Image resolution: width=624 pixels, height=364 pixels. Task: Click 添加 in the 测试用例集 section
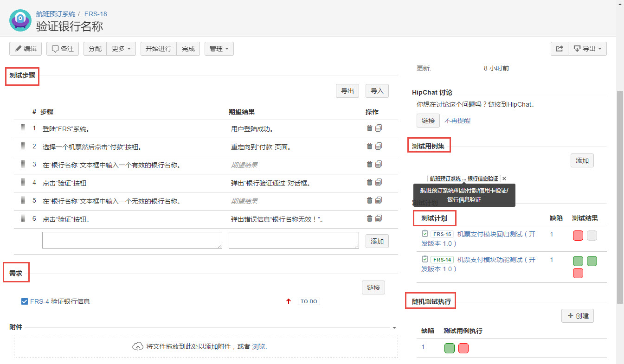pos(582,160)
